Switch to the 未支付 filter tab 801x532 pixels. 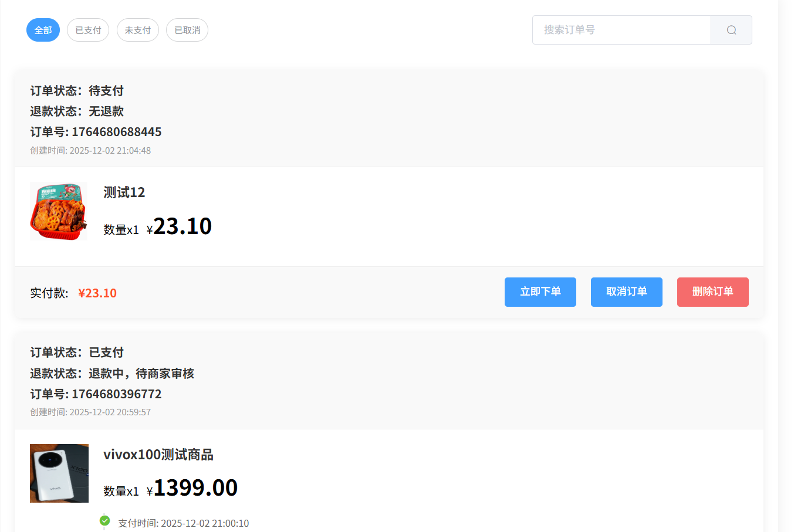coord(138,30)
